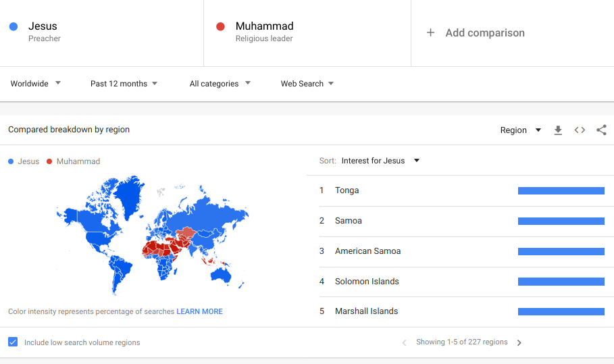Go to next page of regions
Image resolution: width=614 pixels, height=364 pixels.
(519, 343)
